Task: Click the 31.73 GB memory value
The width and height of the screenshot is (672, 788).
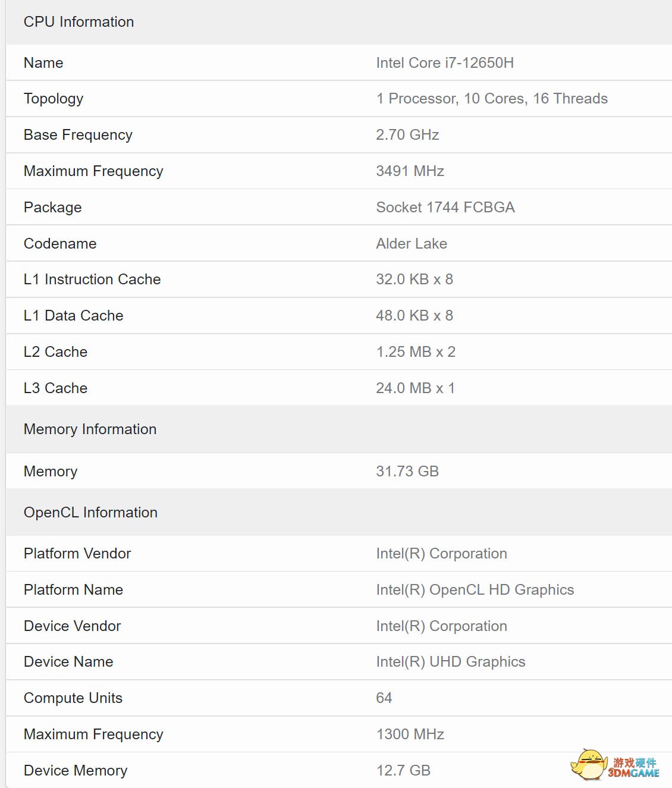Action: [407, 472]
